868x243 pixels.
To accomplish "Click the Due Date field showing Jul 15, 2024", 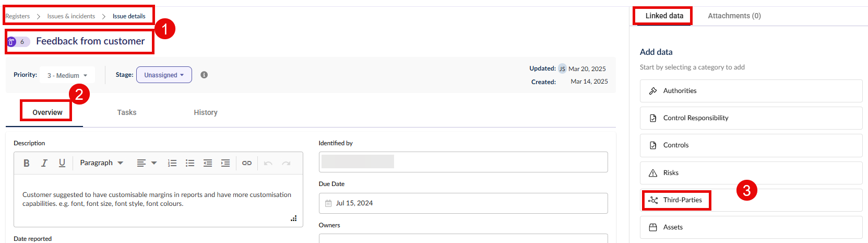I will (x=463, y=203).
